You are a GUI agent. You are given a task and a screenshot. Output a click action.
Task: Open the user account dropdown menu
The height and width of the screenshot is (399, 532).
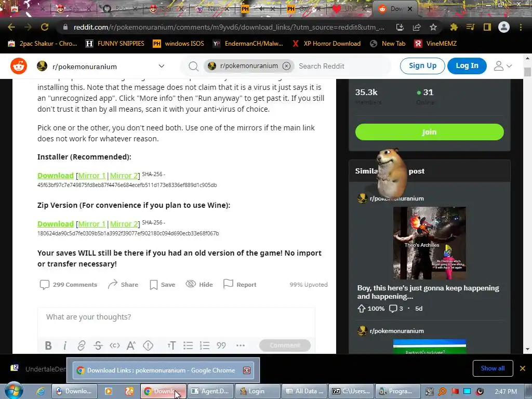(503, 66)
